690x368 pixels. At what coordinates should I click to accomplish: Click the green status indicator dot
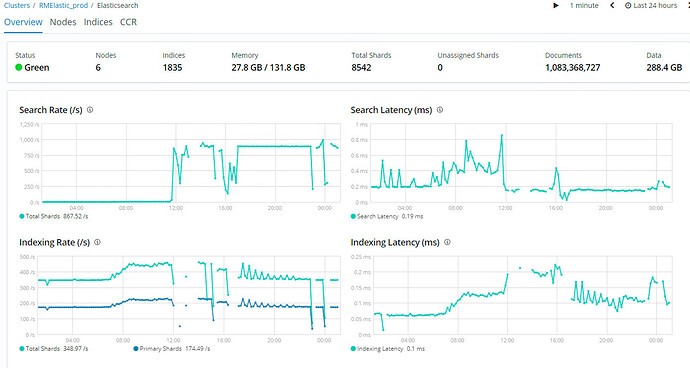coord(18,67)
